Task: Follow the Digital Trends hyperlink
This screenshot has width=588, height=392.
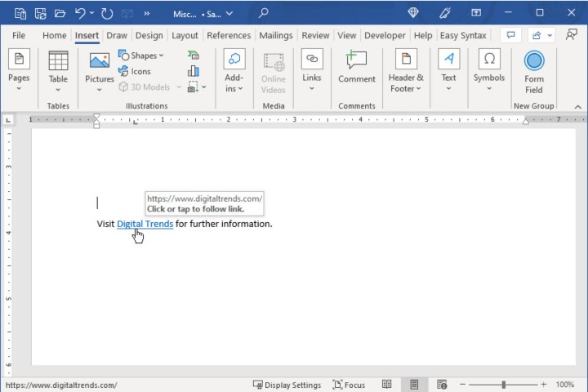Action: 145,224
